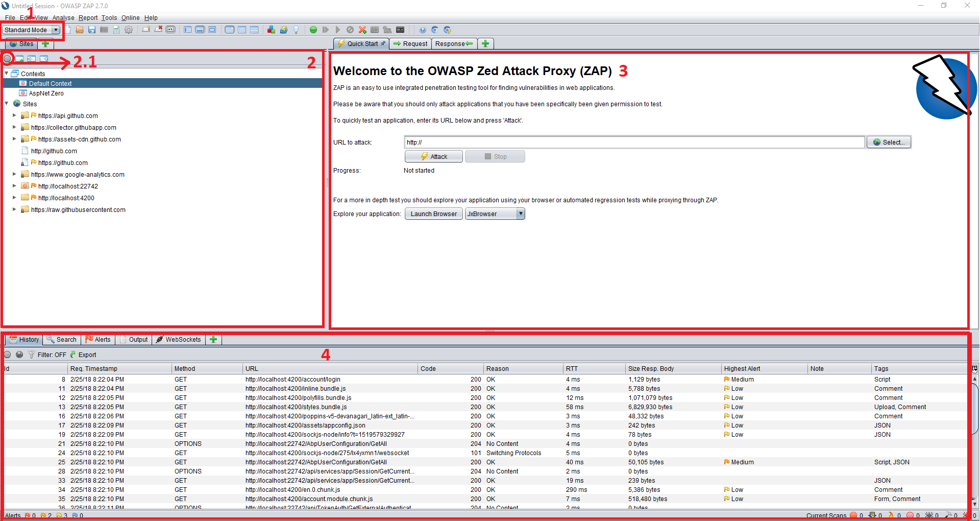Screen dimensions: 980x521
Task: Open Session Properties icon
Action: 116,30
